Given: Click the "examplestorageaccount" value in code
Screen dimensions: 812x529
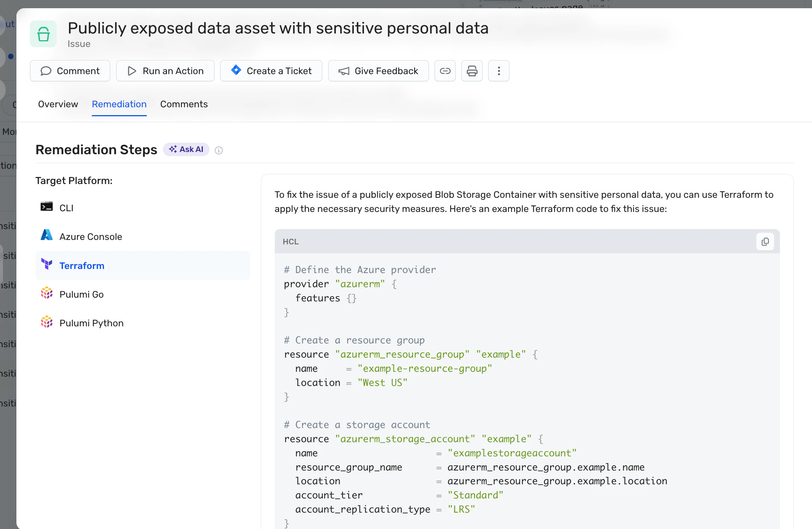Looking at the screenshot, I should (512, 453).
